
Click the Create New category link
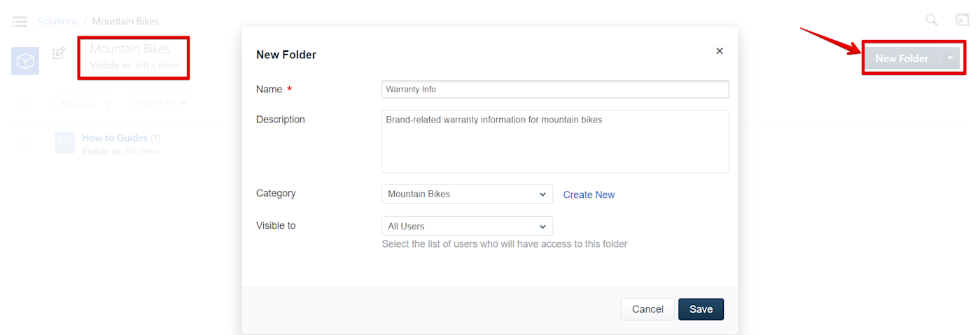click(x=589, y=195)
